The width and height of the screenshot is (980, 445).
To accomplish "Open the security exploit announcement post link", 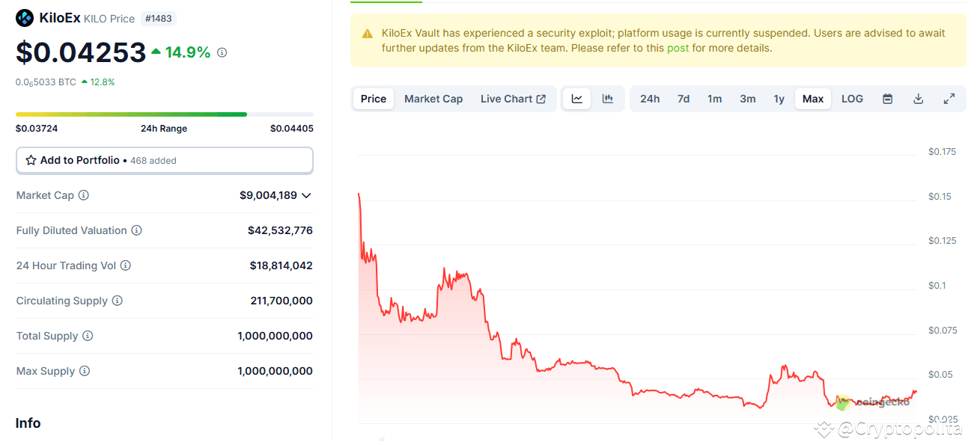I will click(x=678, y=47).
